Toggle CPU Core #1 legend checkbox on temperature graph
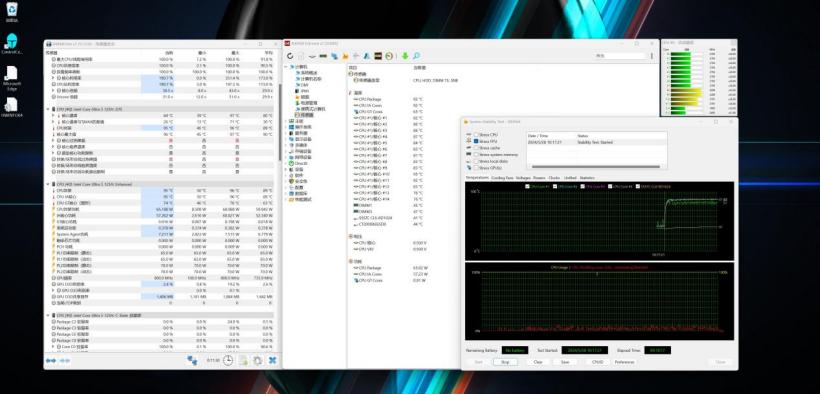The width and height of the screenshot is (820, 394). coord(528,186)
